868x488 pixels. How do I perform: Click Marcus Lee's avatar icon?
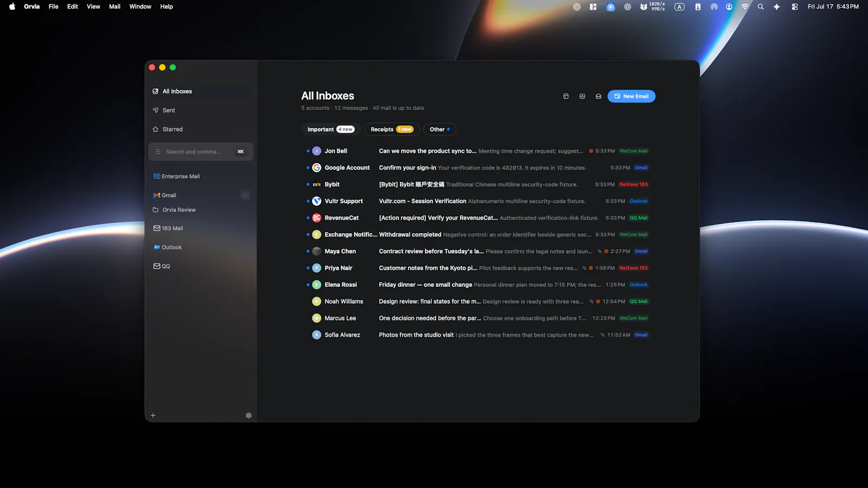pyautogui.click(x=317, y=318)
